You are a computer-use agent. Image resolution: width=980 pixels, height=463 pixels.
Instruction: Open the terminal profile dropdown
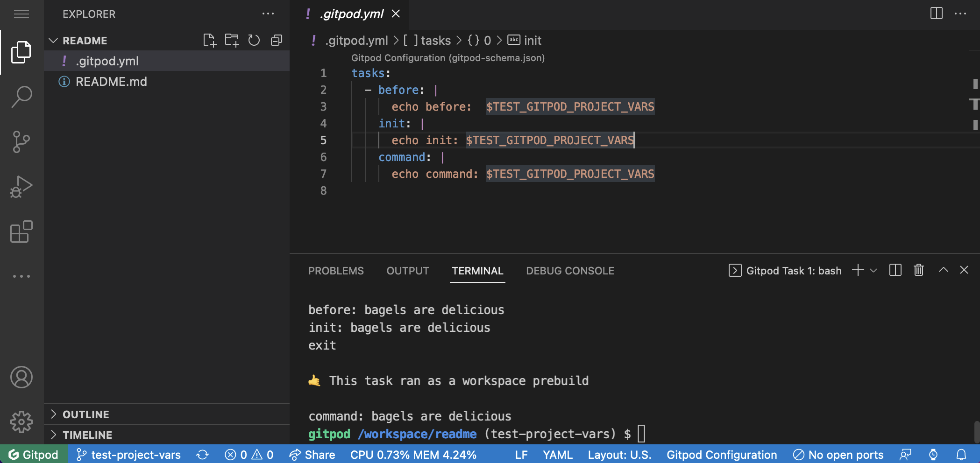tap(873, 270)
